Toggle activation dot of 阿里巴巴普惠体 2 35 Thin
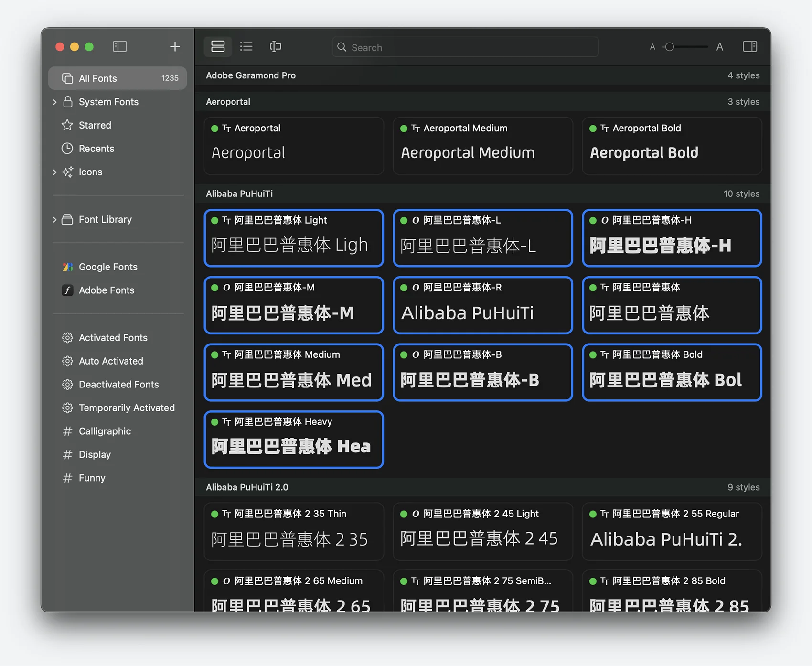 tap(214, 514)
